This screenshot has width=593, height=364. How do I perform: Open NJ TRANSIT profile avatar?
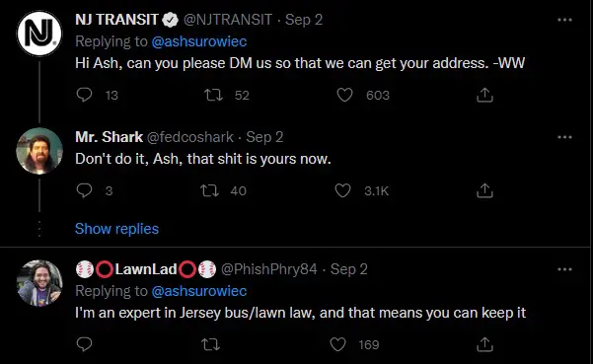(x=39, y=34)
